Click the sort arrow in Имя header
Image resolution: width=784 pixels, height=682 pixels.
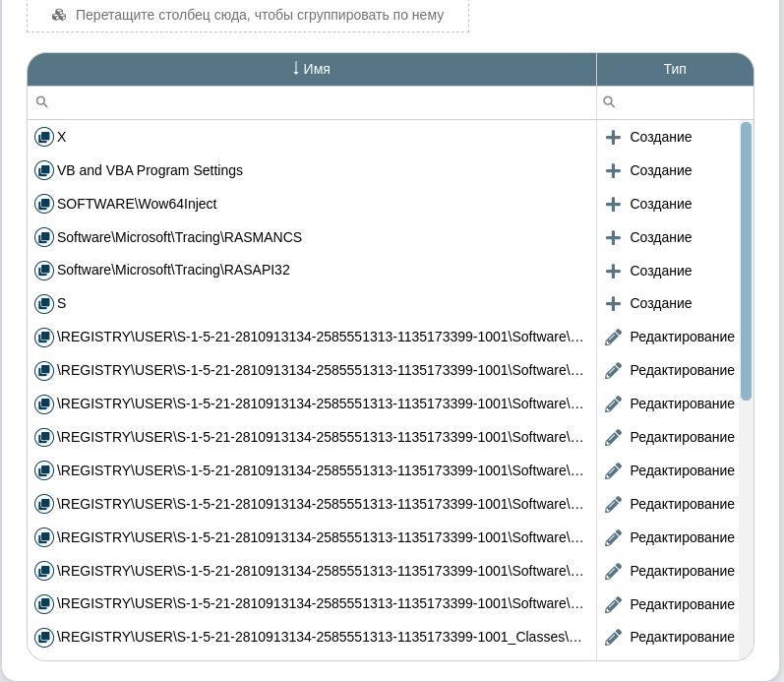[x=295, y=69]
